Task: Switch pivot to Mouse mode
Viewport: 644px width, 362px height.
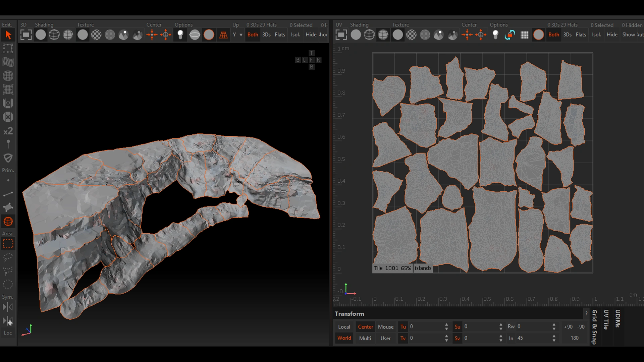Action: (x=386, y=326)
